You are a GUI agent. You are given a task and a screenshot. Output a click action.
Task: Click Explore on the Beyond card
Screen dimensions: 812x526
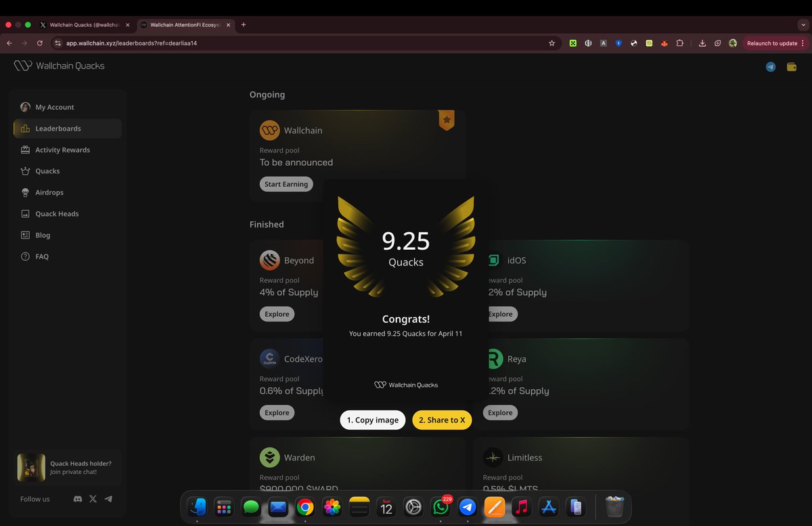(277, 314)
